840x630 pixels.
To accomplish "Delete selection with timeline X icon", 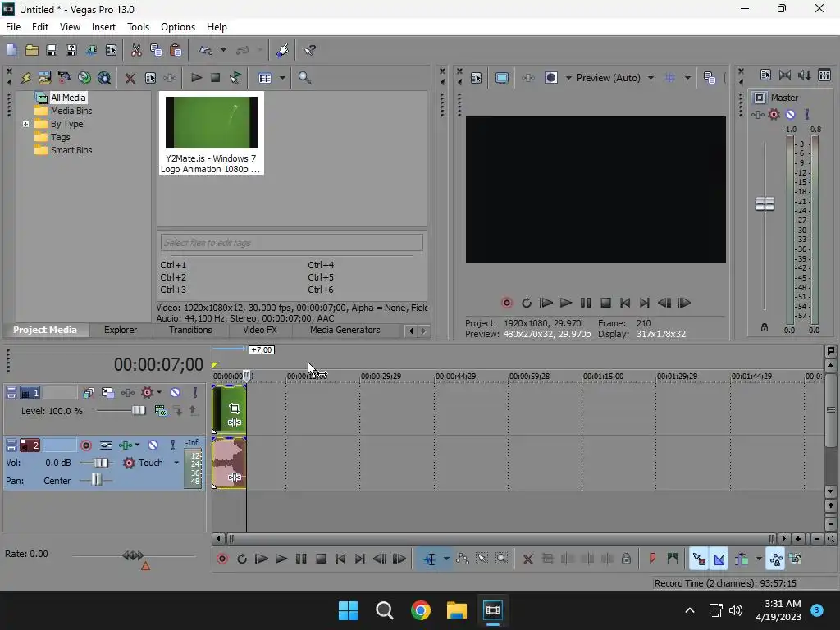I will 527,559.
